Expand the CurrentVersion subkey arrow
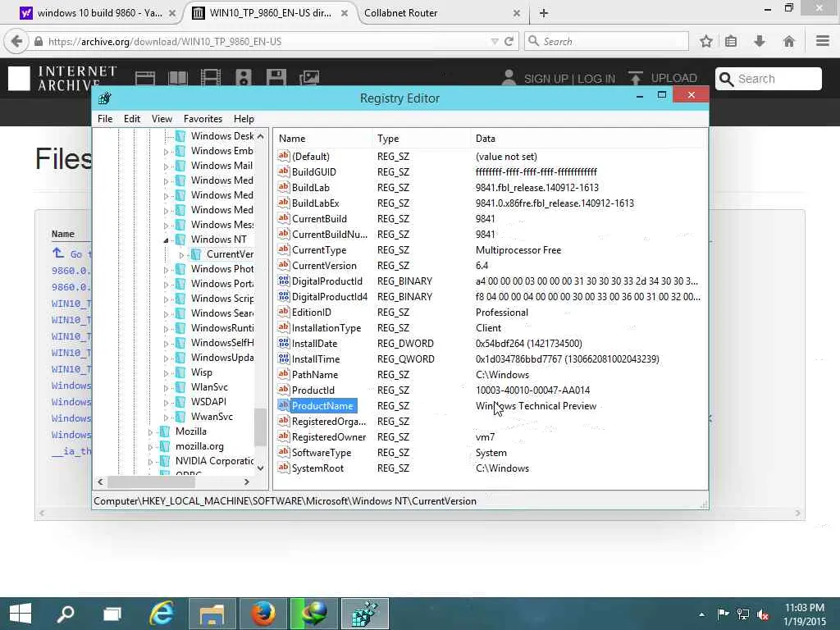The height and width of the screenshot is (630, 840). click(x=181, y=254)
